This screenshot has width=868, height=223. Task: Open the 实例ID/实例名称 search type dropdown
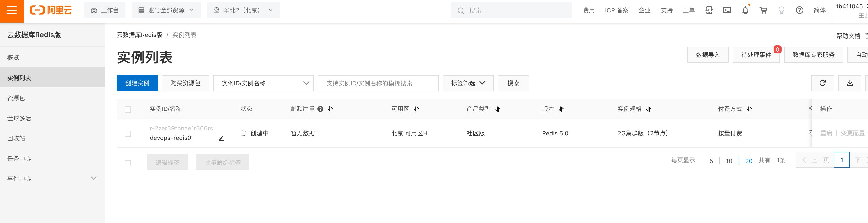click(263, 83)
